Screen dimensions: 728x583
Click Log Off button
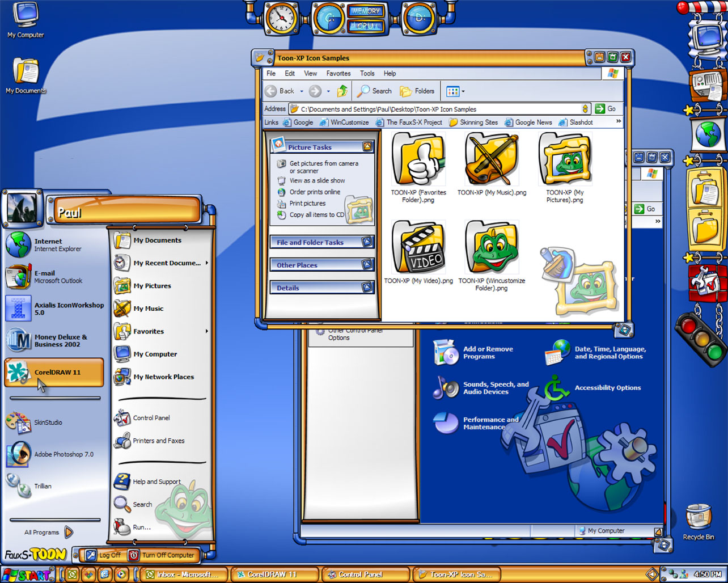[x=104, y=555]
